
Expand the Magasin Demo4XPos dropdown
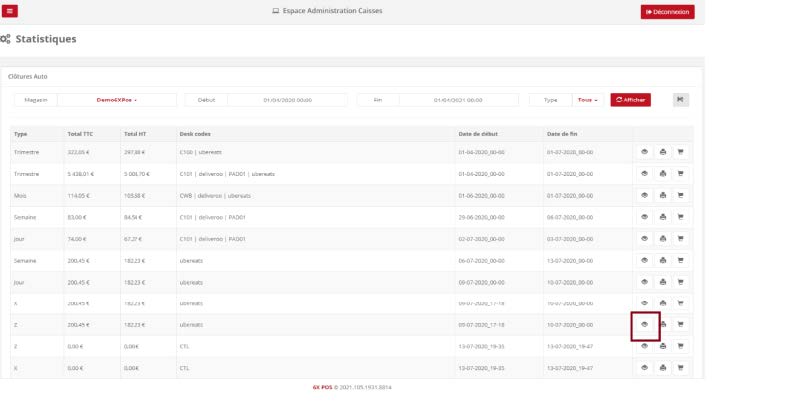click(x=116, y=100)
